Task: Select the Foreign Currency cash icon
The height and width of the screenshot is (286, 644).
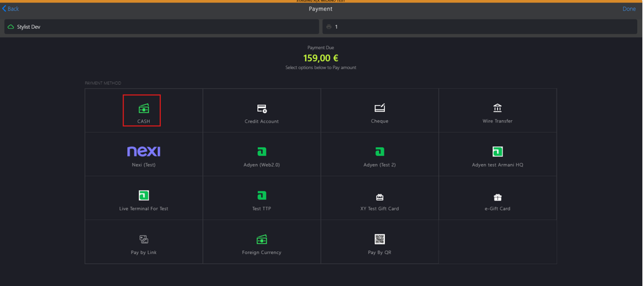Action: [x=262, y=239]
